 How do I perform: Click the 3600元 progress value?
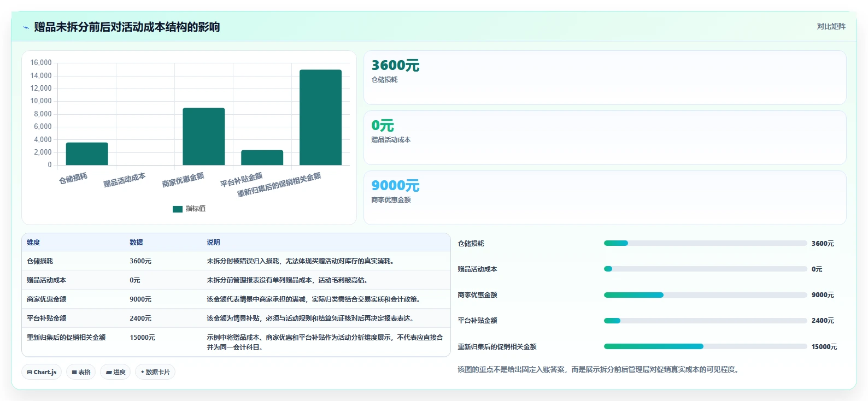coord(823,244)
